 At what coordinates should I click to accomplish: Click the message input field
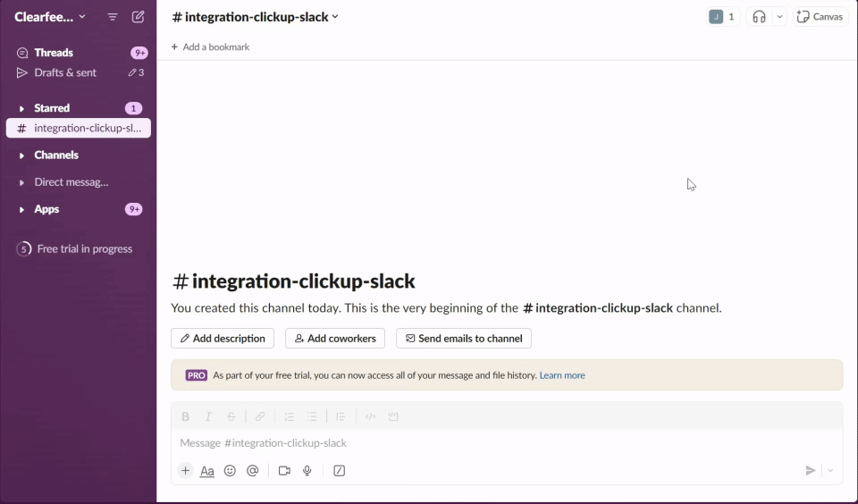500,443
